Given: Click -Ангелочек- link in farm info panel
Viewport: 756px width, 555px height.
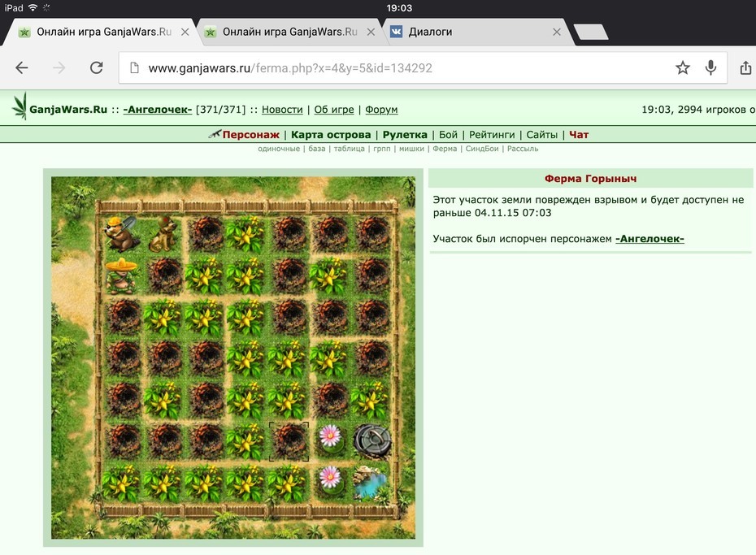Looking at the screenshot, I should pyautogui.click(x=650, y=238).
